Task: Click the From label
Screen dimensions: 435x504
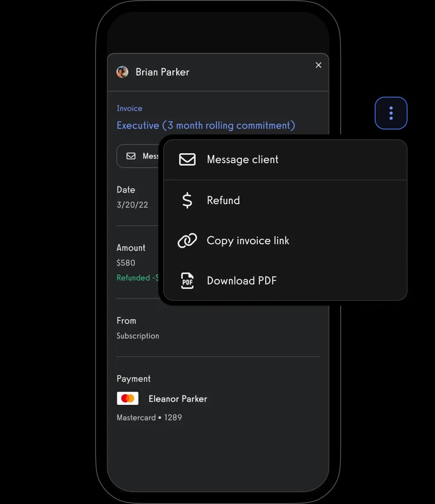Action: 126,321
